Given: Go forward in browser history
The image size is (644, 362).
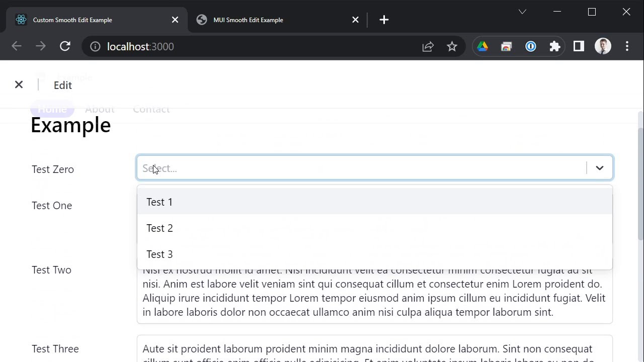Looking at the screenshot, I should coord(41,46).
